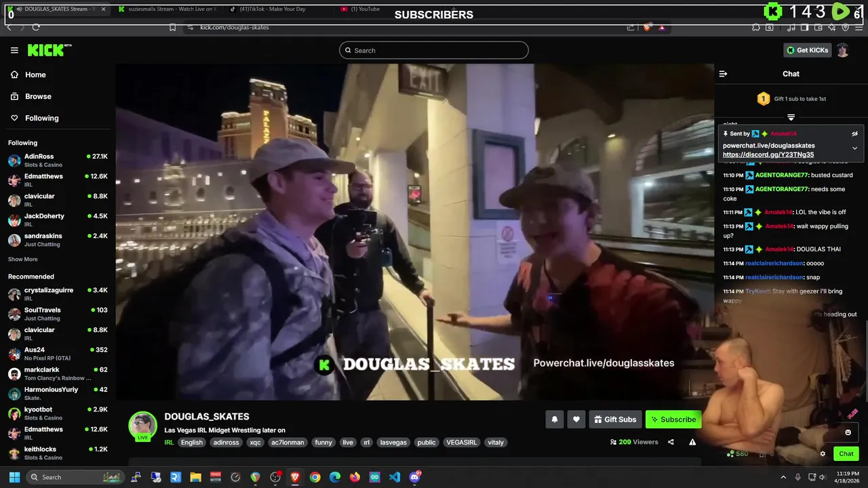This screenshot has height=488, width=868.
Task: Open crystalizaguirre recommended channel
Action: (58, 293)
